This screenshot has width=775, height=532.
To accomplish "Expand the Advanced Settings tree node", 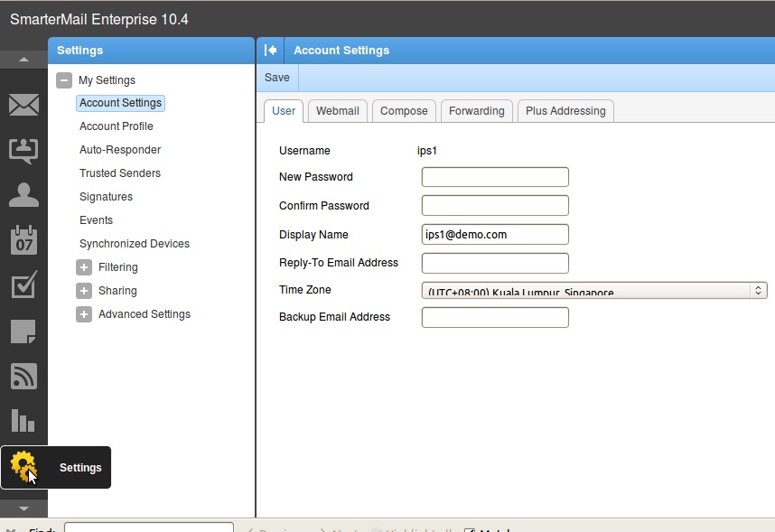I will (x=84, y=314).
